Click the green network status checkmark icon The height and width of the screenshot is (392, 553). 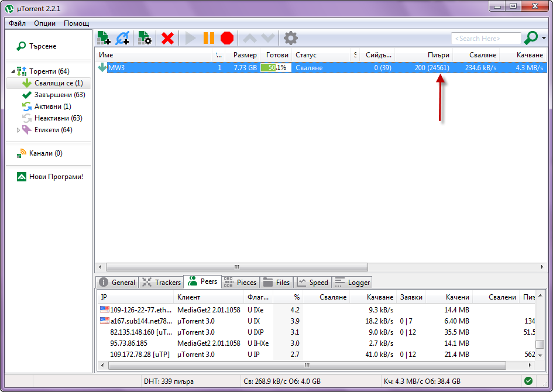coord(528,381)
